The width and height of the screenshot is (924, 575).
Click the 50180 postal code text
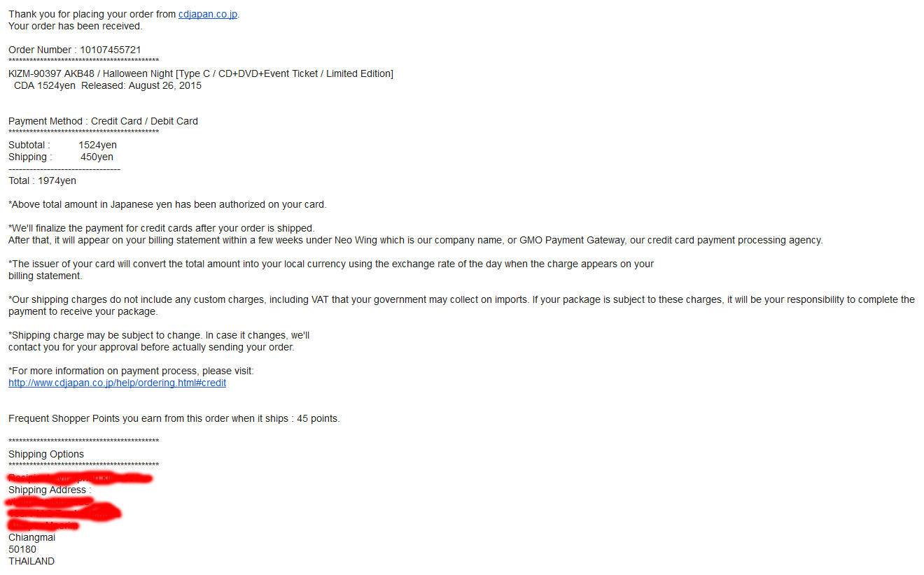click(x=22, y=549)
